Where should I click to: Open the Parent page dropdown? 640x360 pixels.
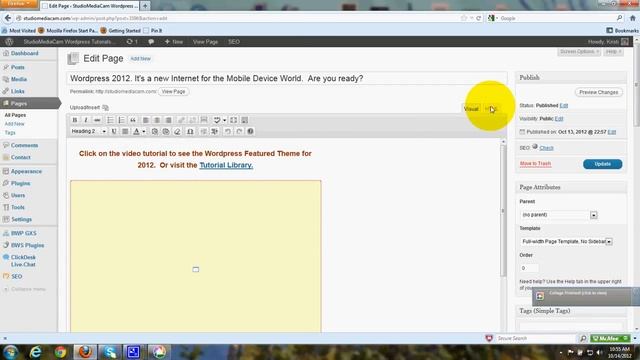pos(559,215)
